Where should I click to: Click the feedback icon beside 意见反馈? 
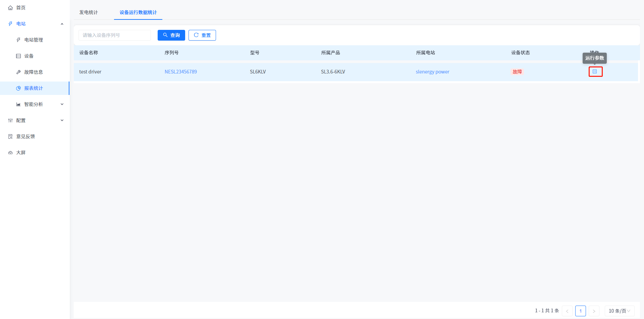10,137
